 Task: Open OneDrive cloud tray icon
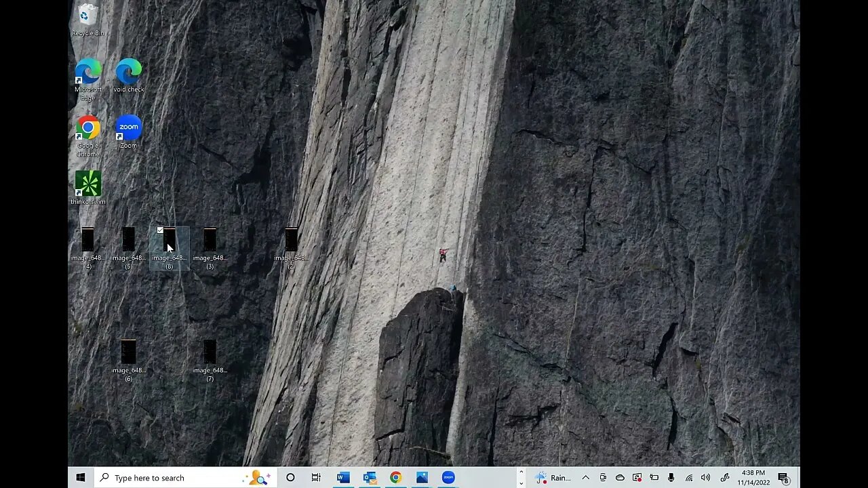pos(620,478)
